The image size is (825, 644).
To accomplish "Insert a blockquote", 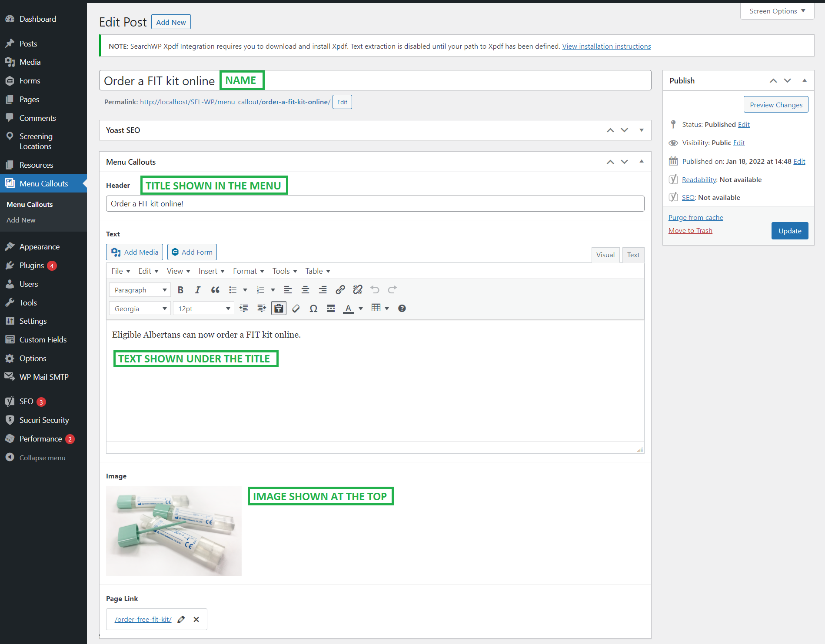I will (215, 290).
